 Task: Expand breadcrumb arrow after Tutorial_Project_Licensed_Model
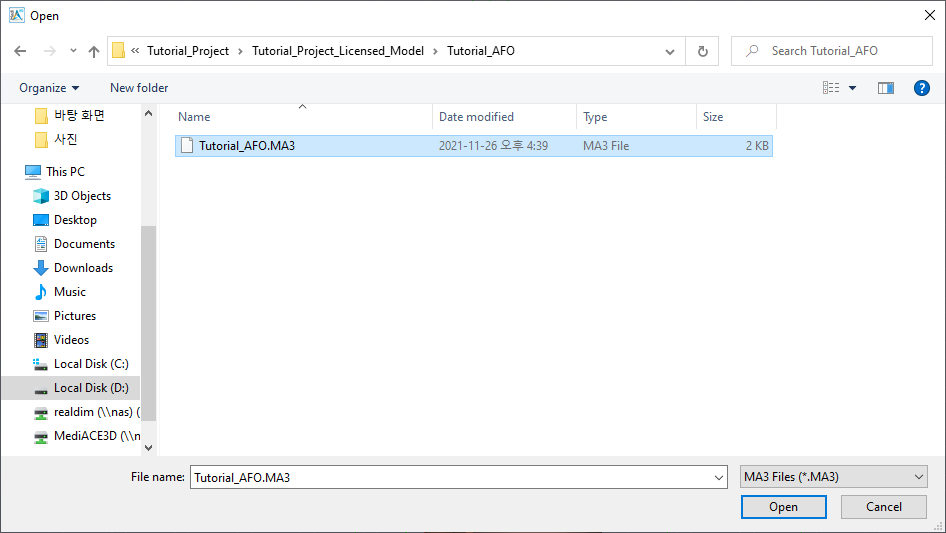(435, 51)
